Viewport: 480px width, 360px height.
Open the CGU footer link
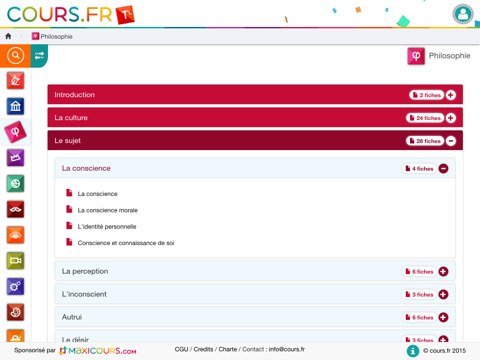pos(181,349)
